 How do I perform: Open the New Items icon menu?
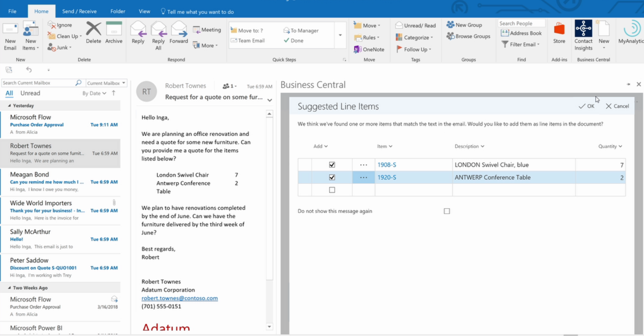pos(31,29)
